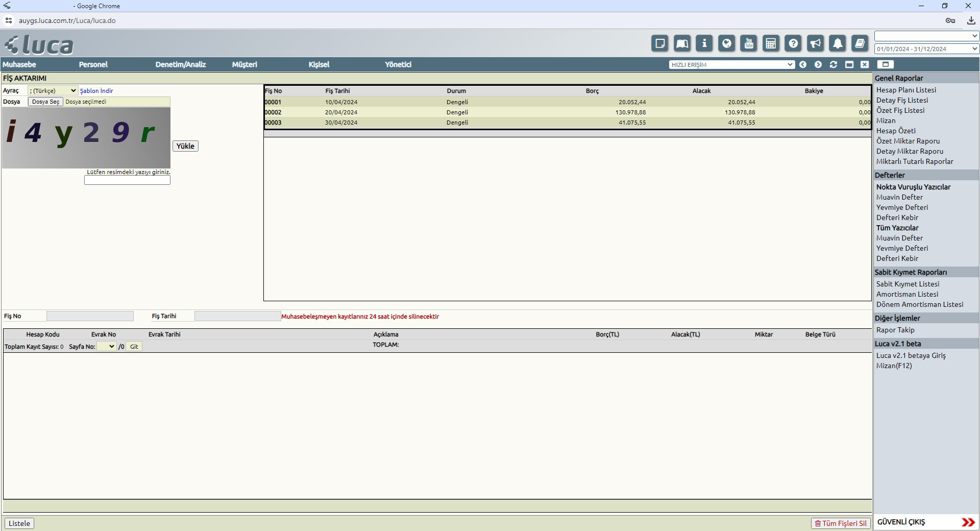This screenshot has width=980, height=531.
Task: Open the open-book guide icon
Action: pyautogui.click(x=682, y=43)
